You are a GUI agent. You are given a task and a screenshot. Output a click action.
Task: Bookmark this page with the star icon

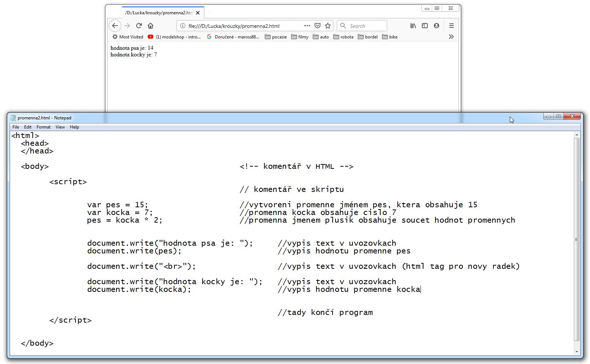pos(328,26)
